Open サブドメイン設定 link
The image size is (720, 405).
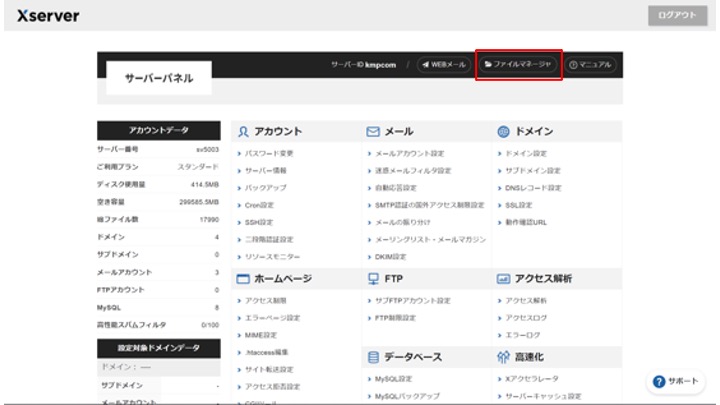(533, 170)
